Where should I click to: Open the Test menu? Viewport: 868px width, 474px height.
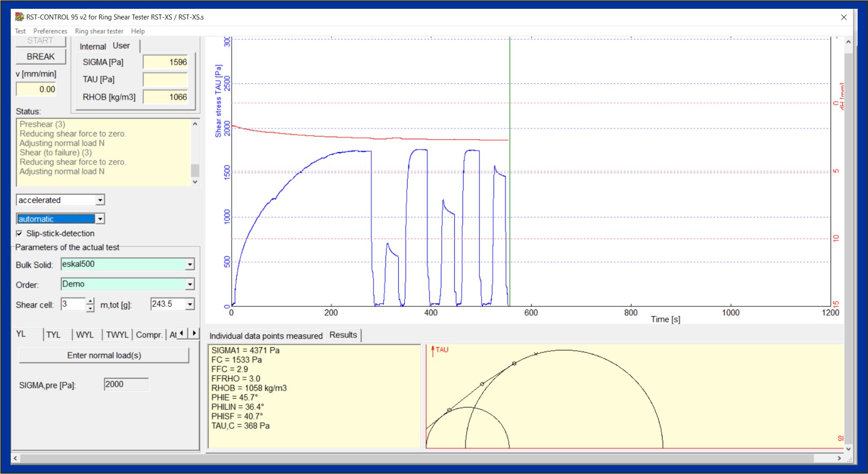pyautogui.click(x=20, y=31)
